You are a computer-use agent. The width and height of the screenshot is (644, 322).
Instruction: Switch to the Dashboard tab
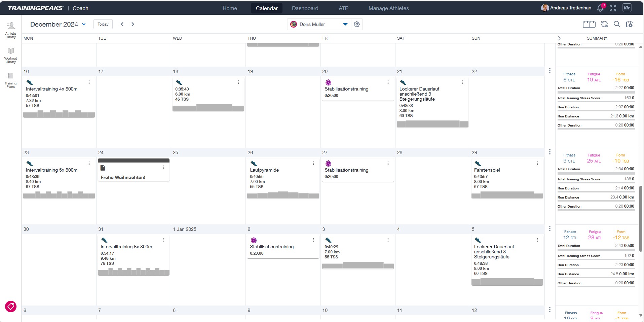(x=305, y=8)
